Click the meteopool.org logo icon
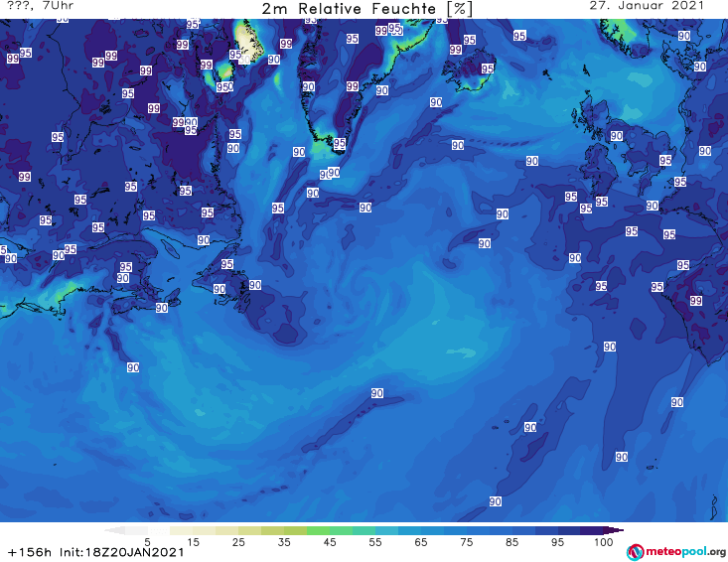This screenshot has width=728, height=562. click(x=635, y=552)
